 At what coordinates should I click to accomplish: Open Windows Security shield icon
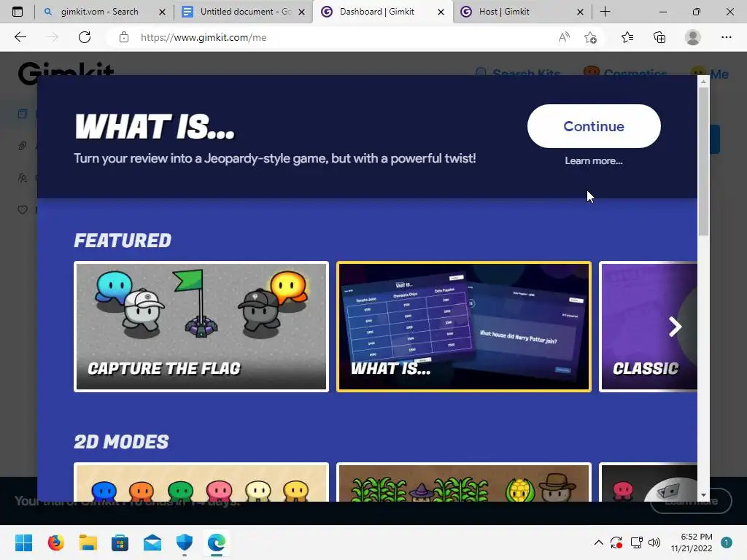coord(185,542)
